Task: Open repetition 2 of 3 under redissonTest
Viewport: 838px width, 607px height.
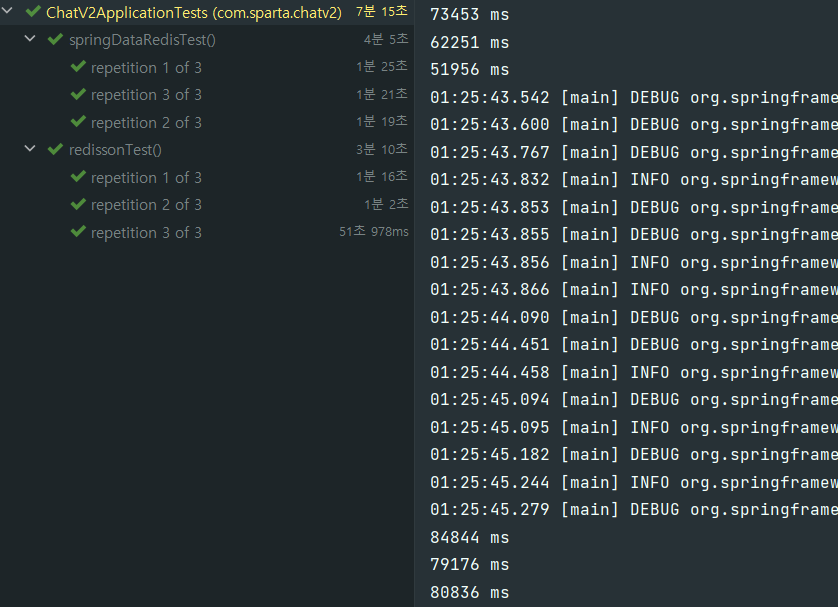Action: click(x=146, y=205)
